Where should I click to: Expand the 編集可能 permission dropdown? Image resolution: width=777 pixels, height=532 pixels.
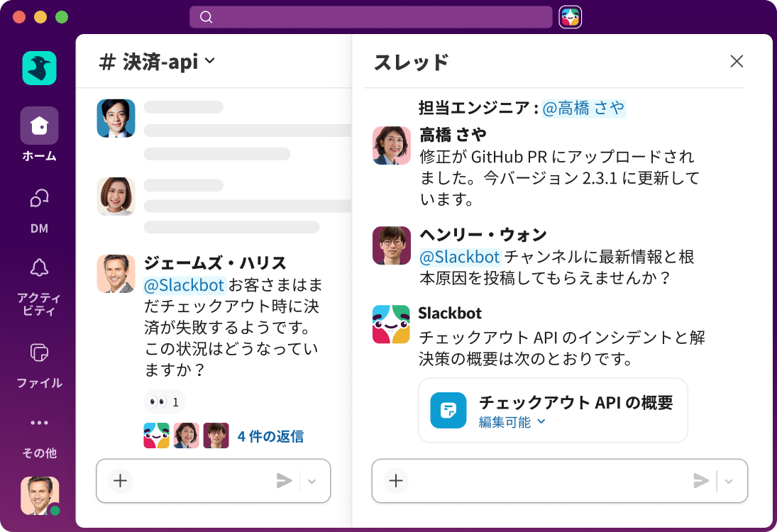pyautogui.click(x=512, y=422)
